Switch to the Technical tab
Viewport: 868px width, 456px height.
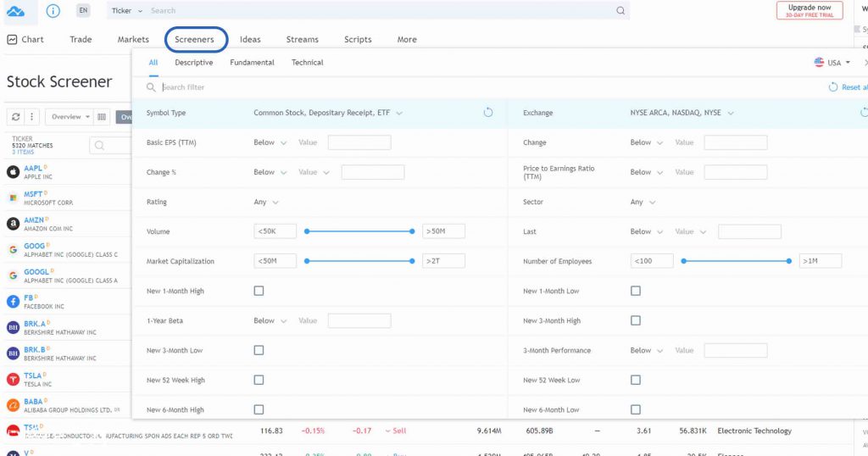[307, 63]
